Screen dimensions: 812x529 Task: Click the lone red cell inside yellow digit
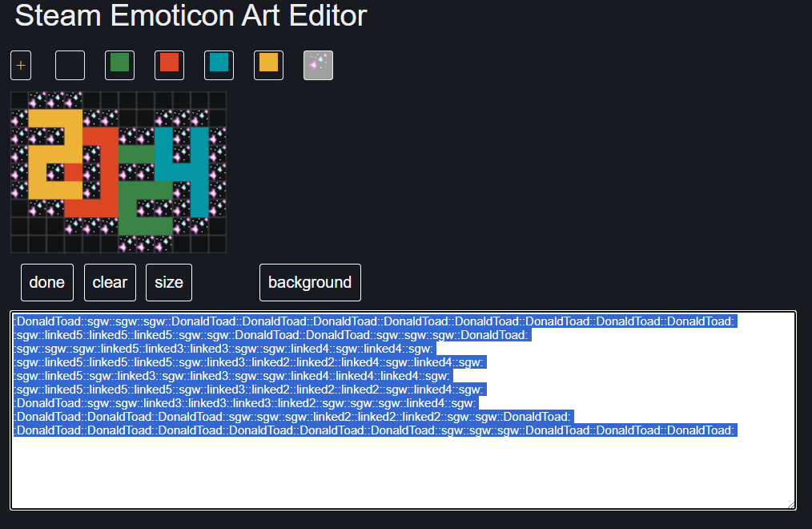(x=73, y=172)
